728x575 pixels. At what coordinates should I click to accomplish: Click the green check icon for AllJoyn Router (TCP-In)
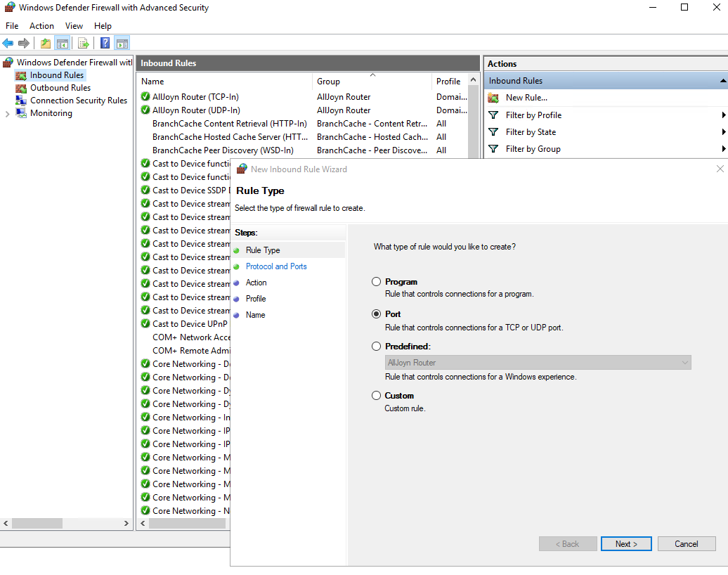tap(145, 96)
